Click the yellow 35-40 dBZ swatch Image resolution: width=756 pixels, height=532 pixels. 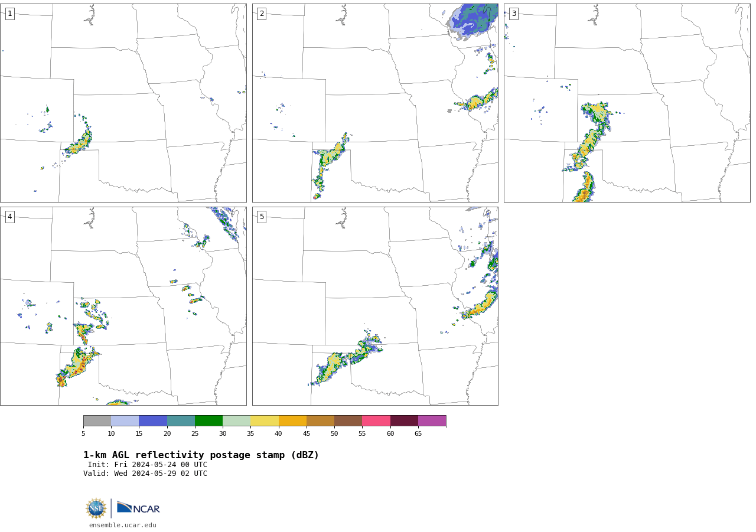pyautogui.click(x=265, y=421)
